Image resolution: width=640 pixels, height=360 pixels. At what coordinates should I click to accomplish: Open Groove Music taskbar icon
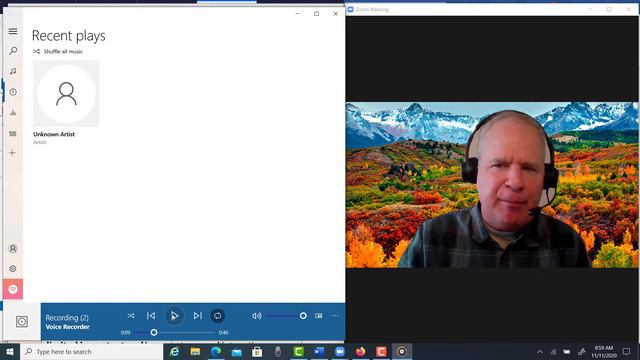click(402, 351)
